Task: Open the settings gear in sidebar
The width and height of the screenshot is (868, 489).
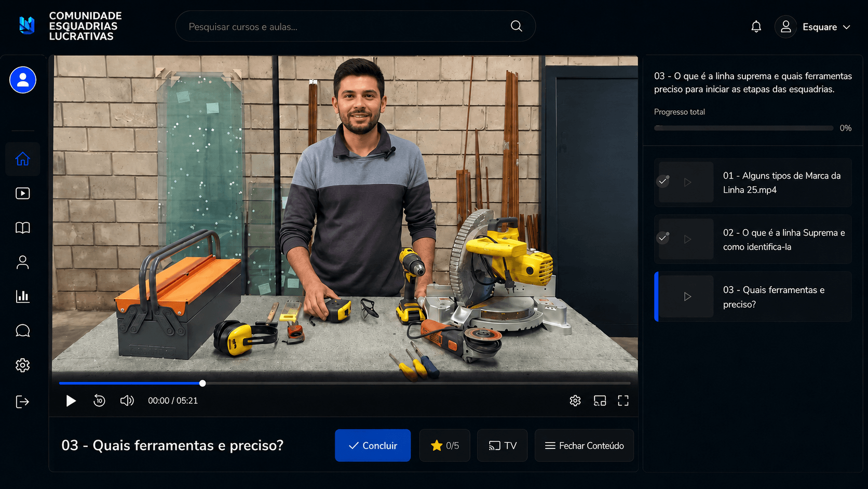Action: (x=22, y=365)
